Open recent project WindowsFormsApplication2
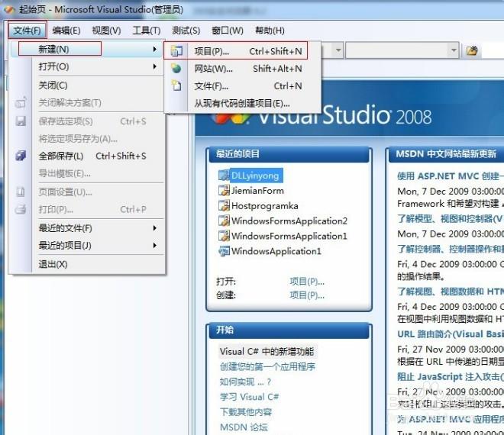 (289, 221)
